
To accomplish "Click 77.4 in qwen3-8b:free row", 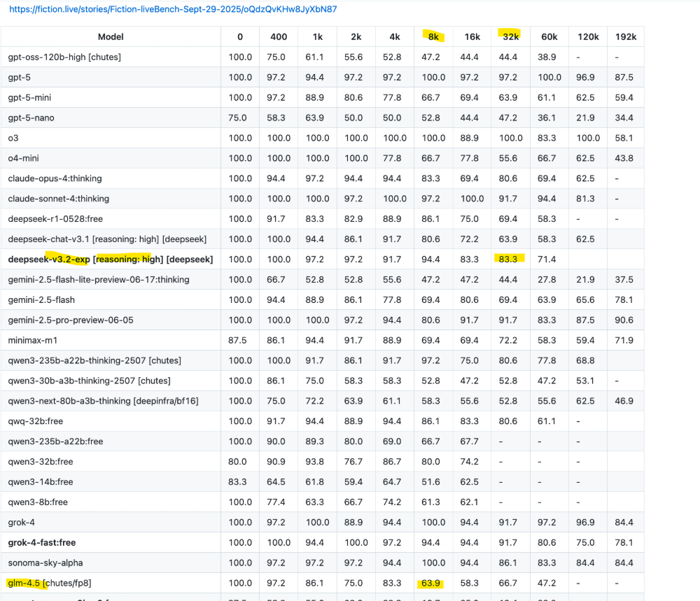I will (276, 502).
